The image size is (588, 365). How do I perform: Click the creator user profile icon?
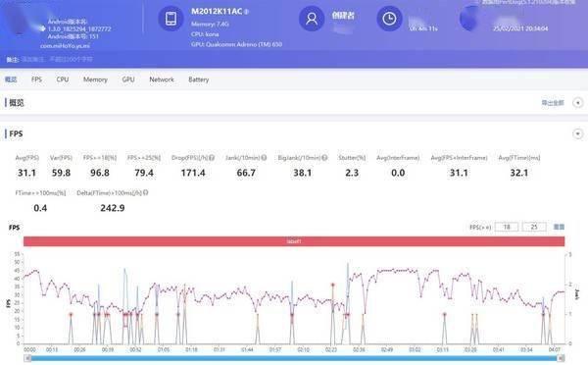click(x=312, y=18)
